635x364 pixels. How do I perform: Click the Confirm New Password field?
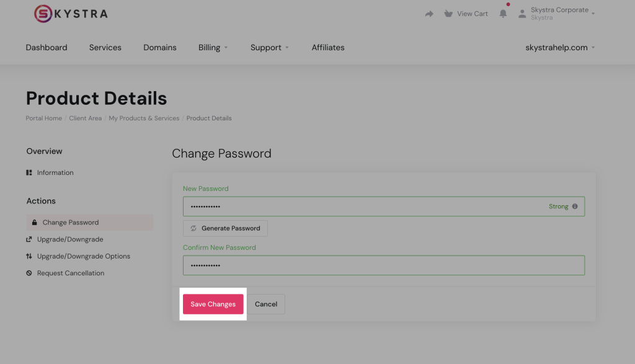383,265
